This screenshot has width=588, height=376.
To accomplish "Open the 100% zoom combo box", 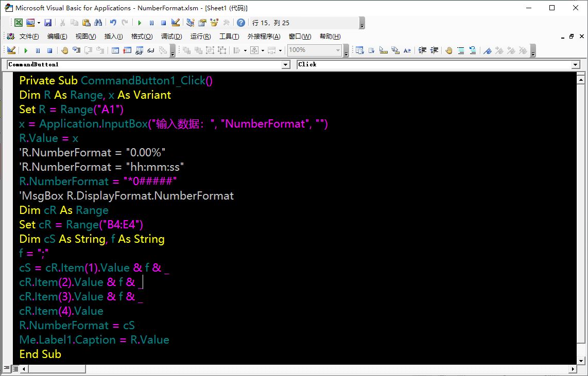I will click(315, 50).
